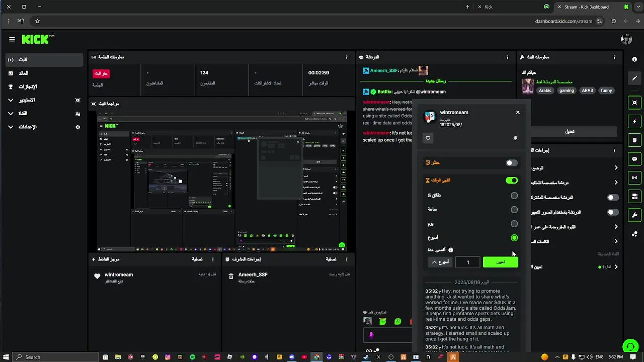The height and width of the screenshot is (362, 644).
Task: Click the studio camera icon in the sidebar
Action: 77,100
